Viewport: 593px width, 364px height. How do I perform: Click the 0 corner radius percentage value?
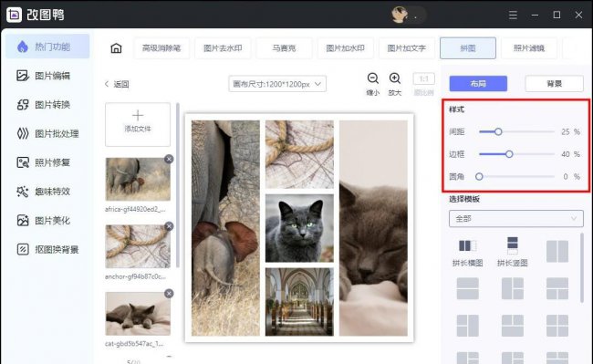(x=566, y=176)
